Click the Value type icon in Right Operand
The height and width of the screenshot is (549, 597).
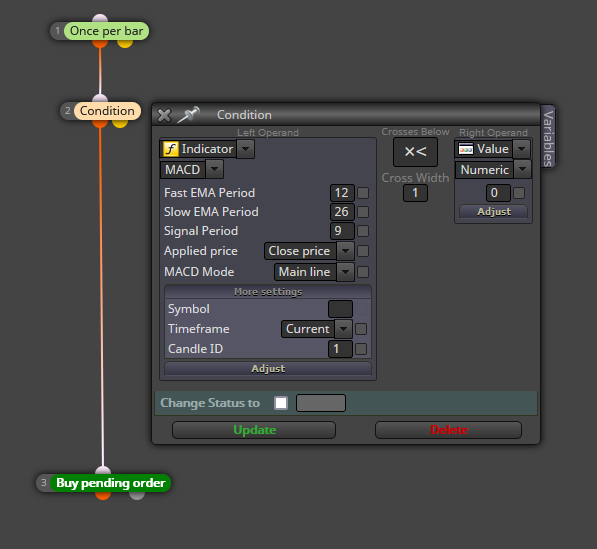pyautogui.click(x=466, y=149)
